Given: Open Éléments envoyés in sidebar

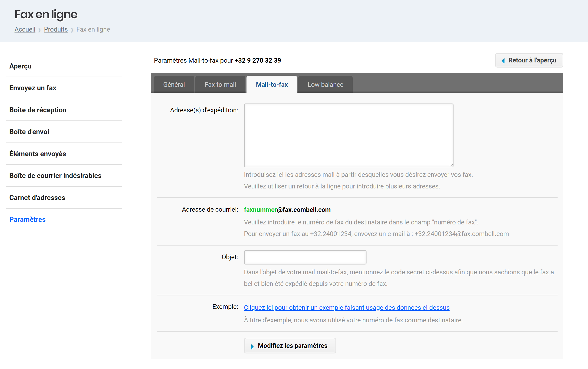Looking at the screenshot, I should [x=38, y=154].
